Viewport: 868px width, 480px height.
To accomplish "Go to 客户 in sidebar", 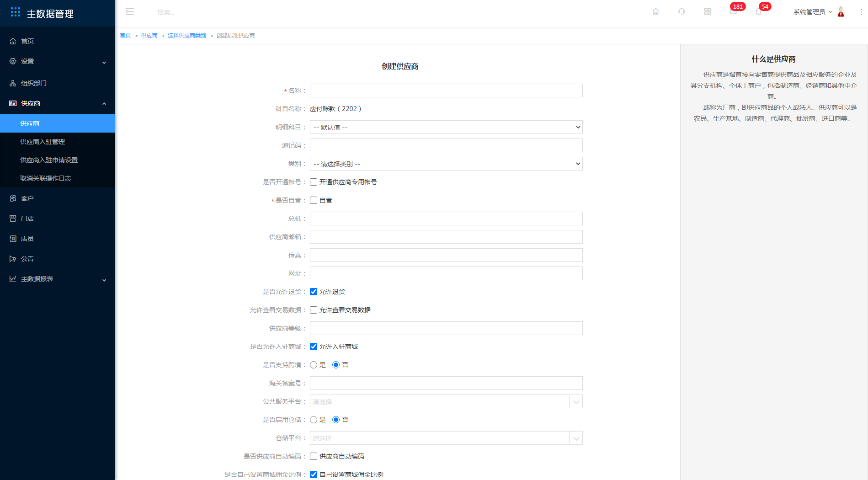I will 58,198.
